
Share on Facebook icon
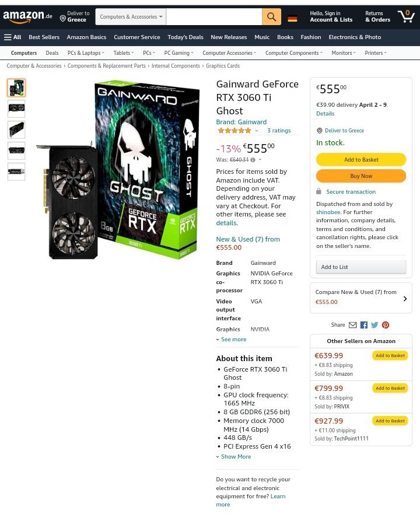coord(364,325)
